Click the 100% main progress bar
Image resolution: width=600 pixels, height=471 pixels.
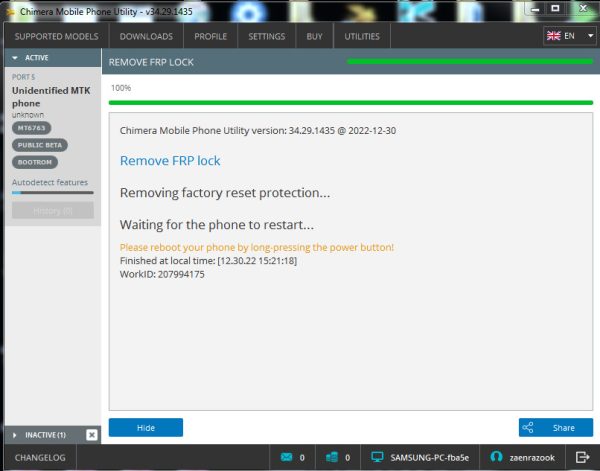coord(351,103)
